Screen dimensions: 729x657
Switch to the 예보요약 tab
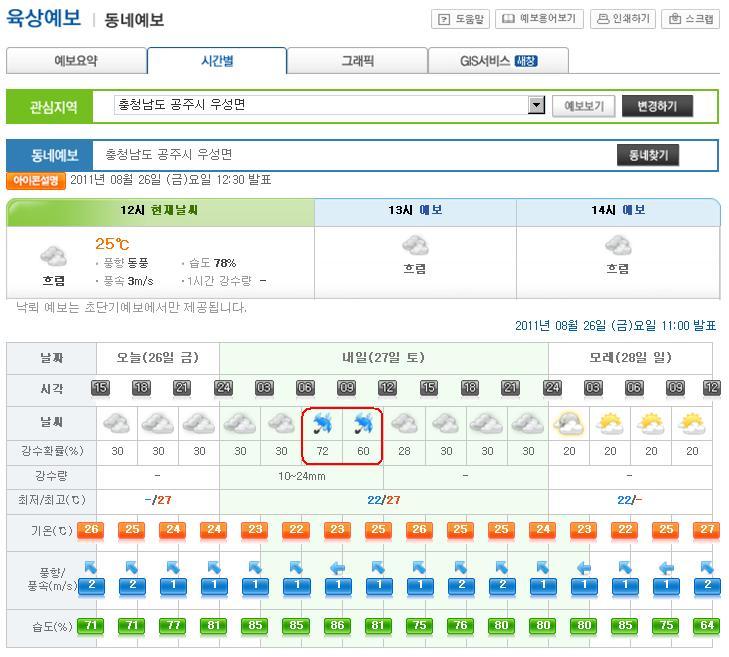(77, 61)
